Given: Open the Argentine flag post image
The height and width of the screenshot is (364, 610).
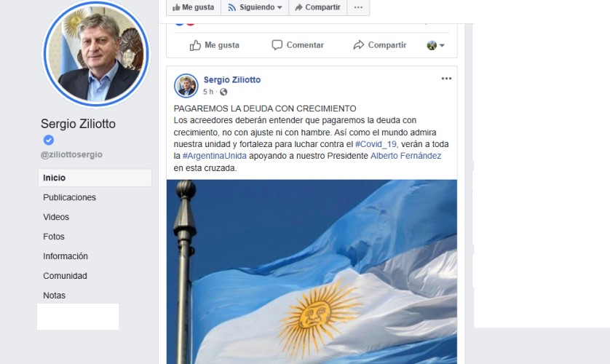Looking at the screenshot, I should pyautogui.click(x=312, y=272).
